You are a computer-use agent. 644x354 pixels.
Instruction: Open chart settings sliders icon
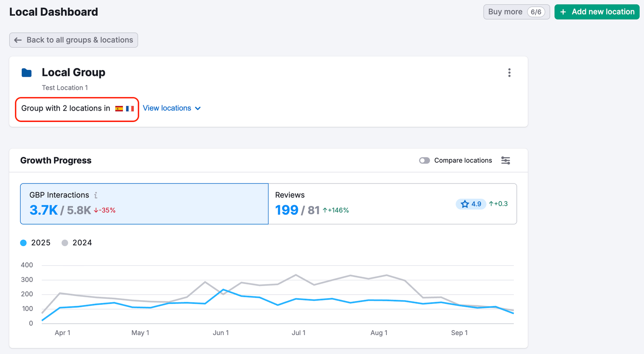tap(506, 161)
